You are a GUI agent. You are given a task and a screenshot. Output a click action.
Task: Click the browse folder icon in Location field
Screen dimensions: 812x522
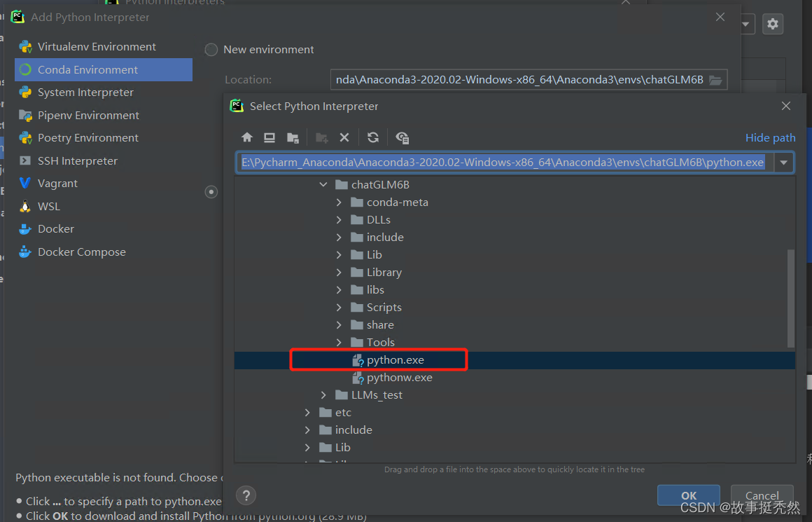coord(715,80)
